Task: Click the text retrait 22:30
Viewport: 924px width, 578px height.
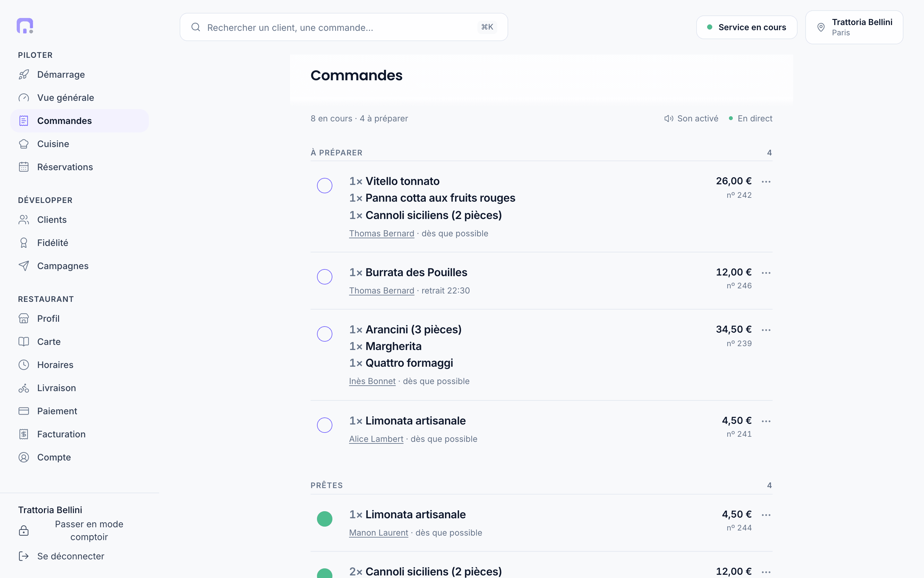Action: coord(446,291)
